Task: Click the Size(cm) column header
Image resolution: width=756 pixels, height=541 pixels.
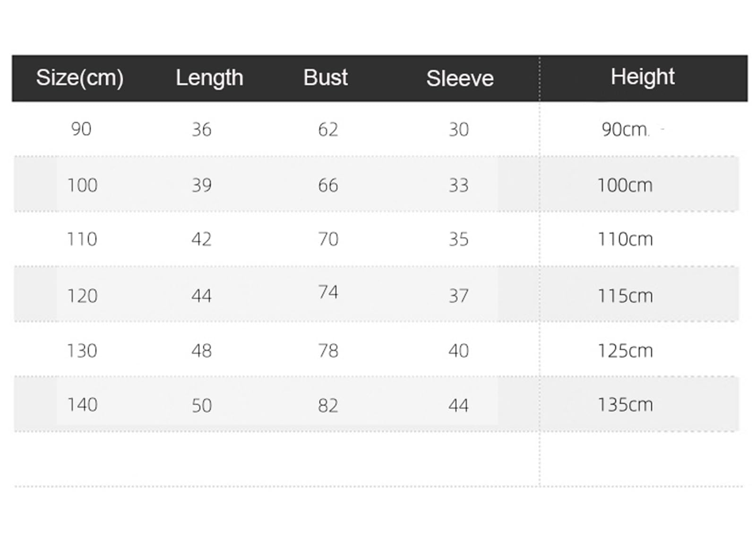Action: coord(80,78)
